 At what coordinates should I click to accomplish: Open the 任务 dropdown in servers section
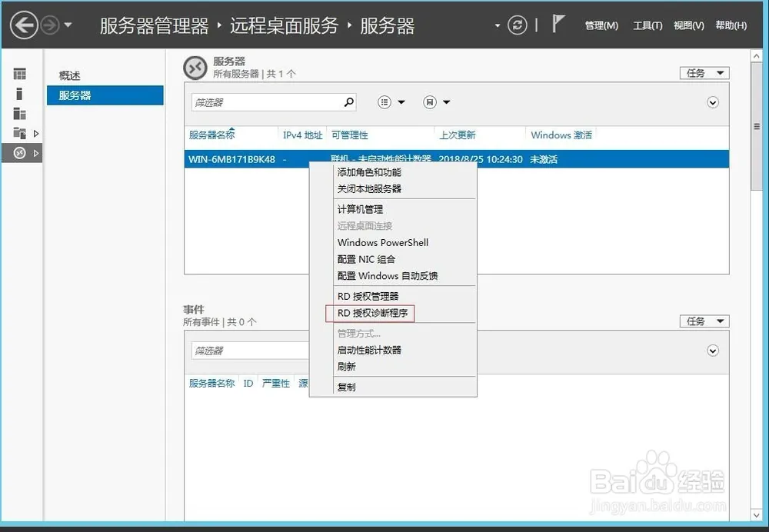704,73
